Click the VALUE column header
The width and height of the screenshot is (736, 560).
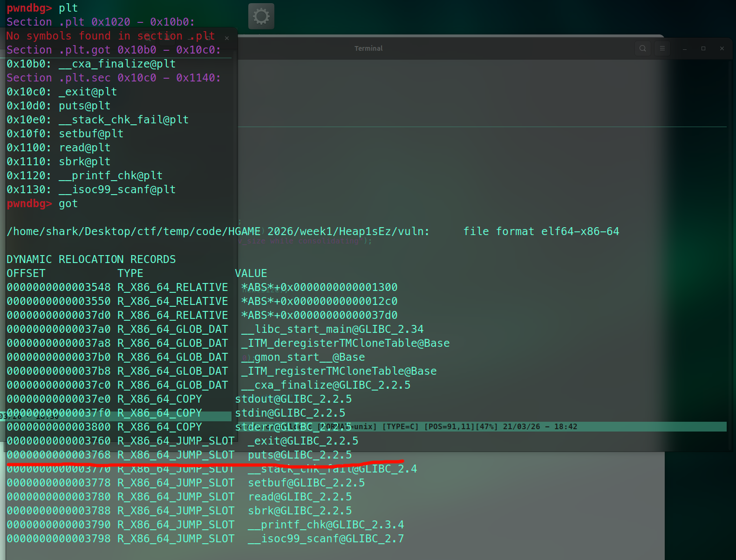(251, 273)
